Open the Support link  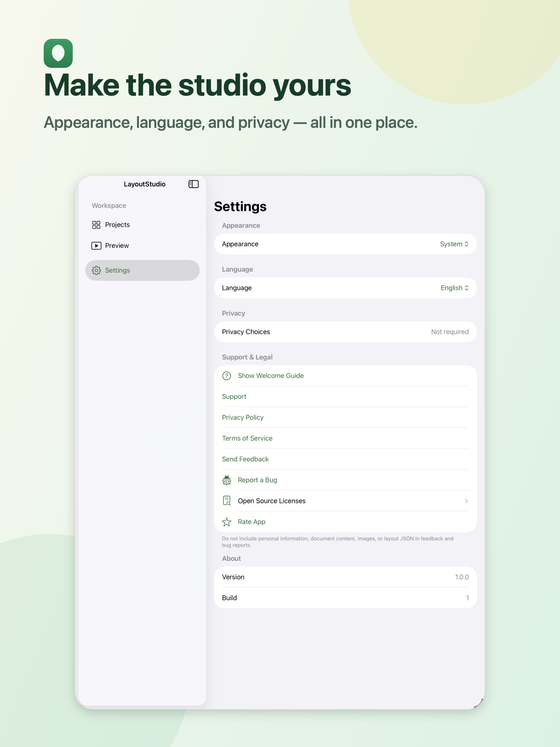click(x=234, y=397)
